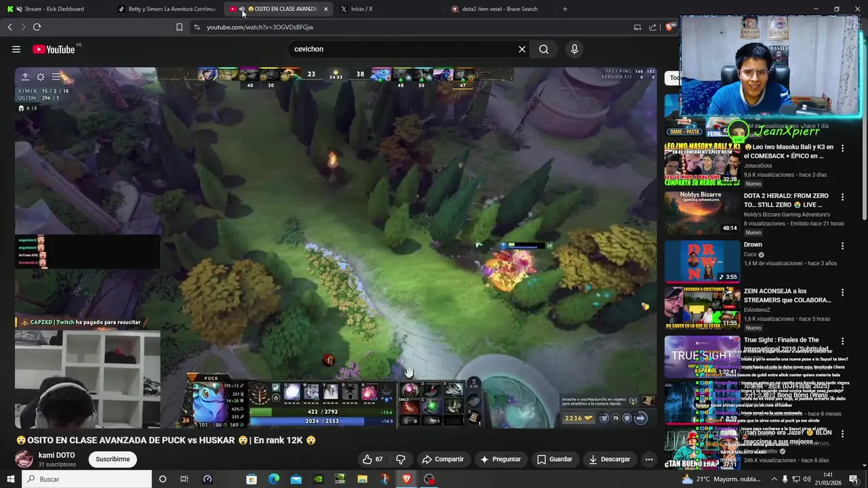The height and width of the screenshot is (488, 868).
Task: Share this page via address bar icon
Action: (652, 27)
